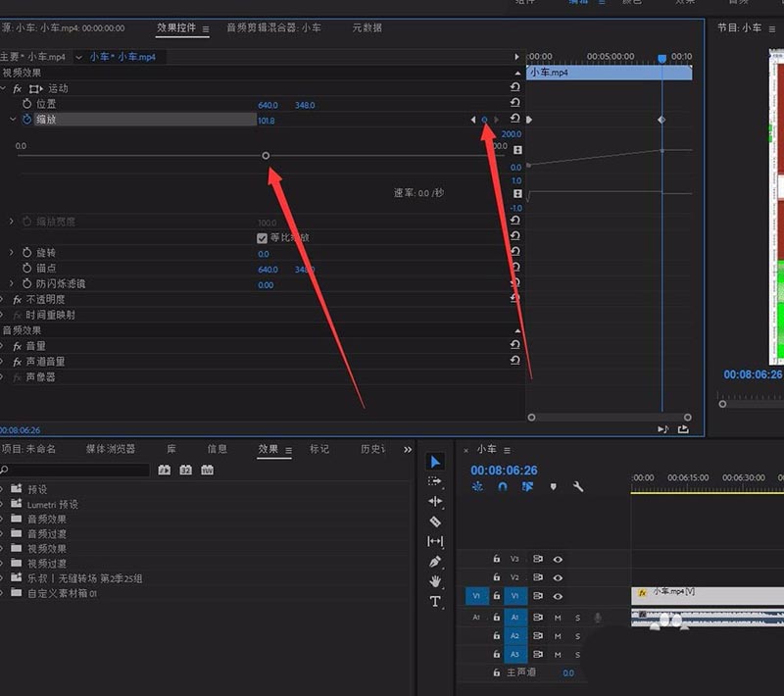The width and height of the screenshot is (784, 696).
Task: Open the 标记 tab
Action: click(319, 449)
